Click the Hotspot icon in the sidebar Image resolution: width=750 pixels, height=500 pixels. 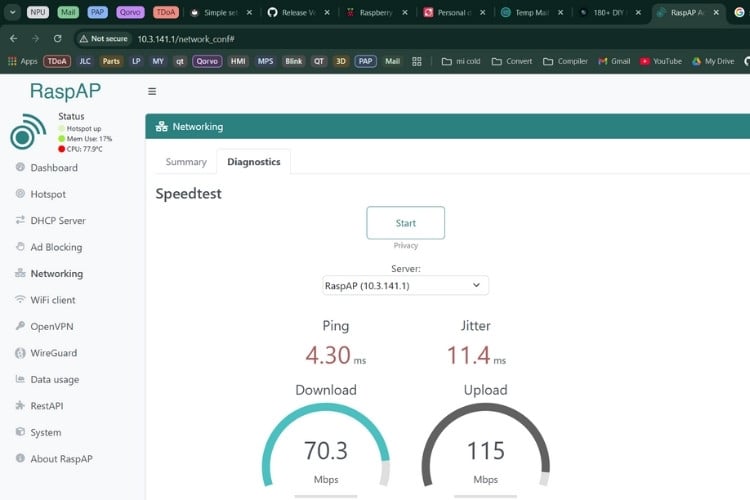click(x=20, y=194)
